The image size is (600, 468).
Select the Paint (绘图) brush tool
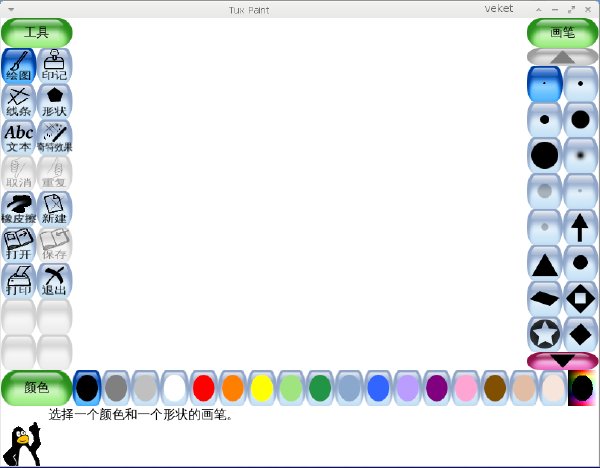click(18, 66)
